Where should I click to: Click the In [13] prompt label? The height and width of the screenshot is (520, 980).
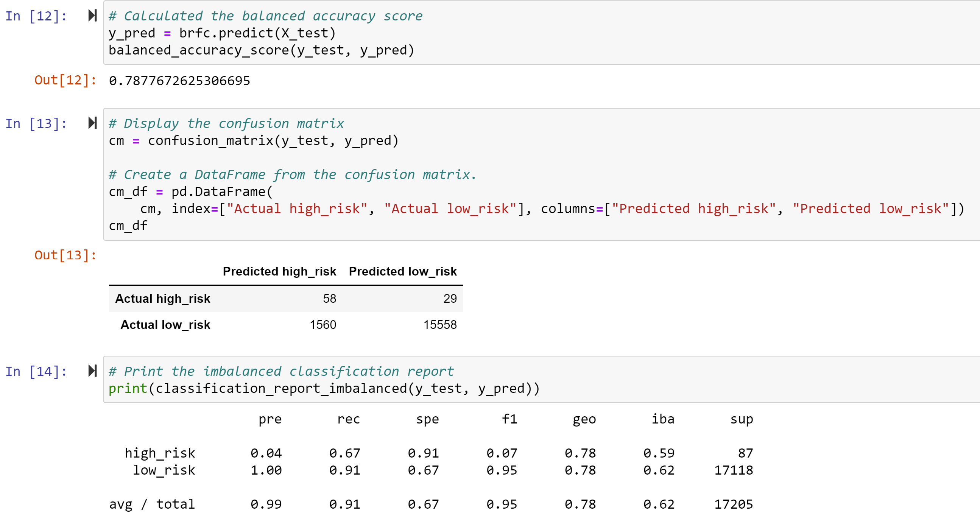point(36,124)
